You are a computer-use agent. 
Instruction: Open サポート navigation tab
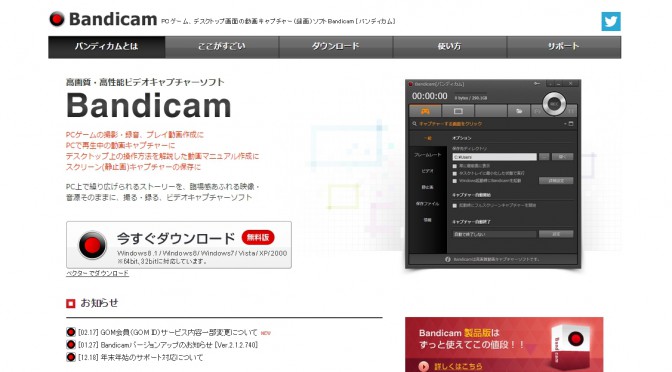point(564,47)
